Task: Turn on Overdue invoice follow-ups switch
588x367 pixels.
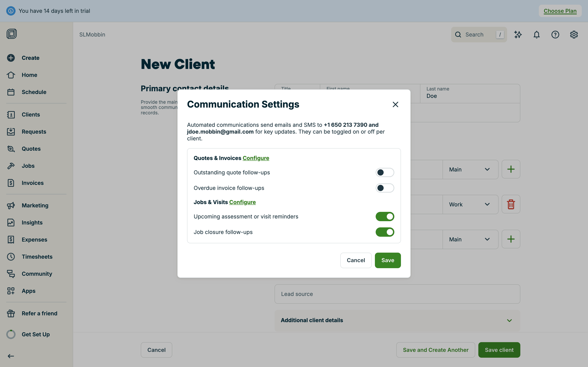Action: [385, 188]
